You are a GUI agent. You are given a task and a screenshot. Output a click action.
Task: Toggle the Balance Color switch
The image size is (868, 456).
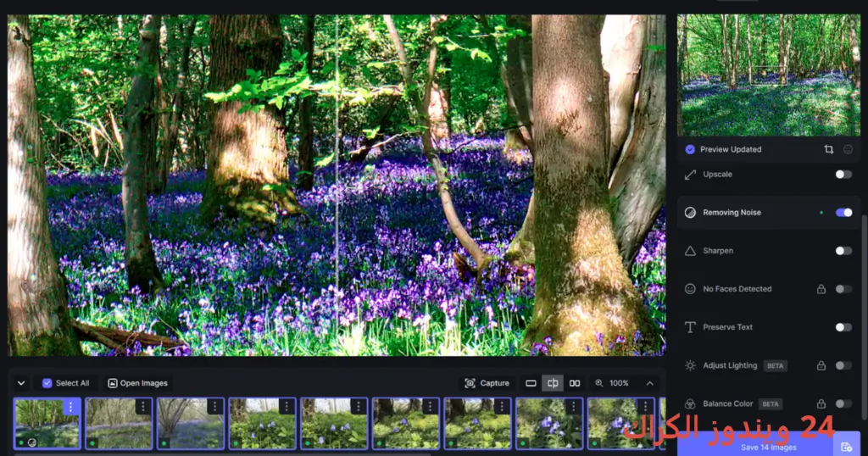pyautogui.click(x=843, y=404)
